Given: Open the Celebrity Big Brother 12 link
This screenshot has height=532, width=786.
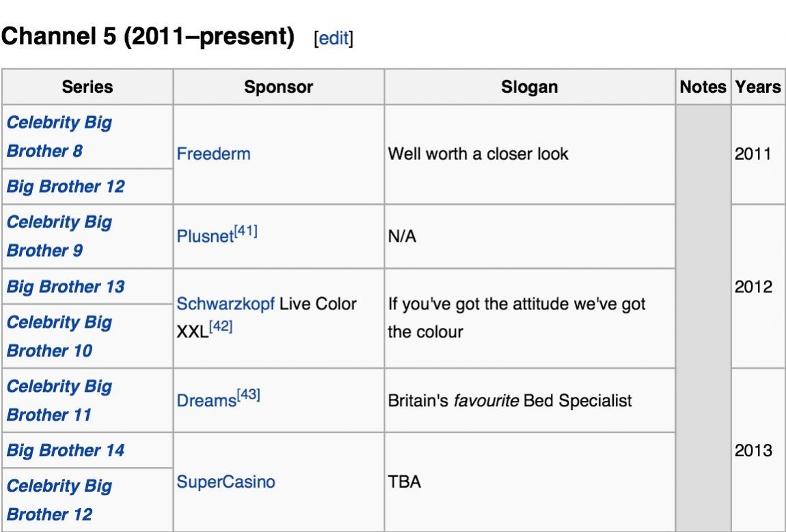Looking at the screenshot, I should tap(59, 501).
